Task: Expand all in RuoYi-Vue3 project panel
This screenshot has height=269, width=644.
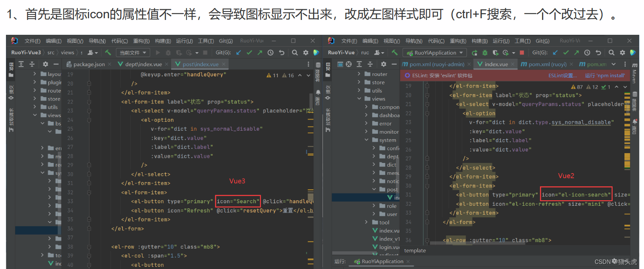Action: (22, 64)
